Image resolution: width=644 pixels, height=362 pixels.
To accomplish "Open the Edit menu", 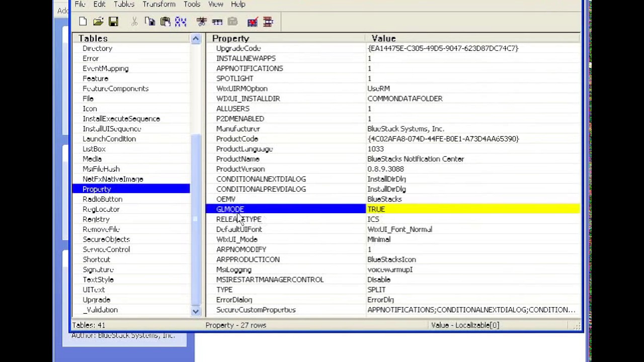I will click(99, 4).
